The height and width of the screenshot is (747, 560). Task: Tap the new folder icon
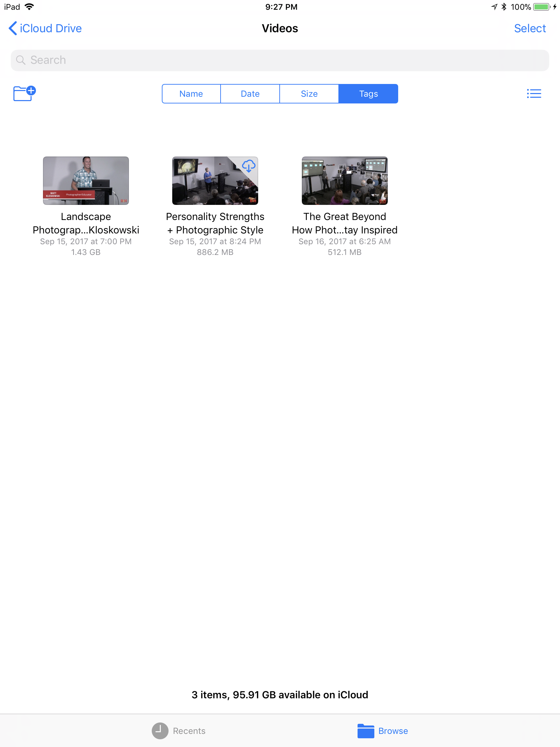click(24, 93)
